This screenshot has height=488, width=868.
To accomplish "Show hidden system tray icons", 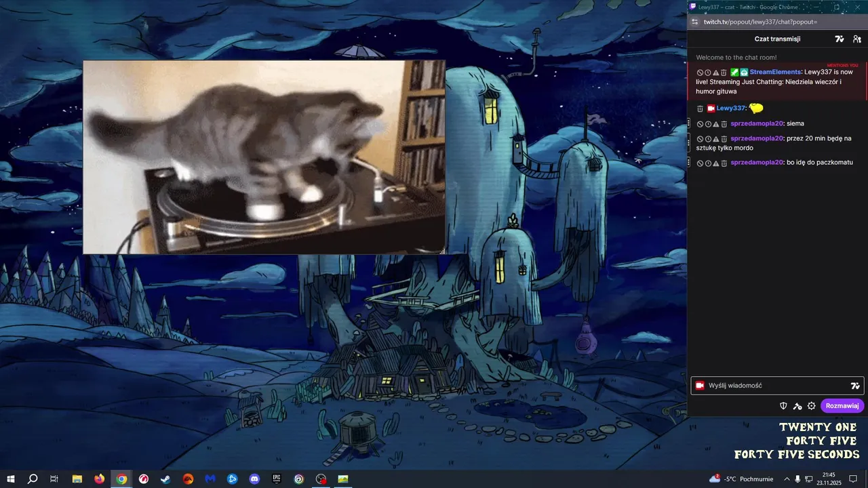I will point(787,479).
